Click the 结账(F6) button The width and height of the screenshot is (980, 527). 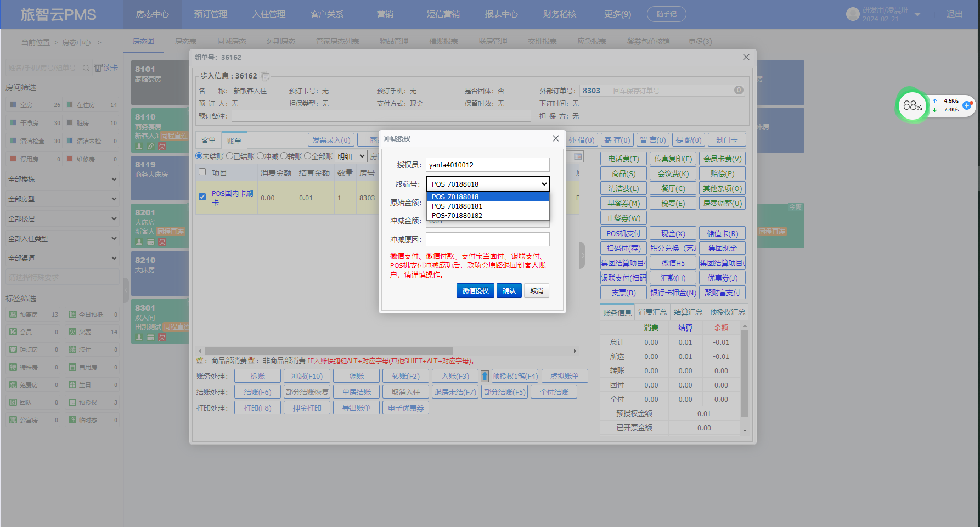257,392
